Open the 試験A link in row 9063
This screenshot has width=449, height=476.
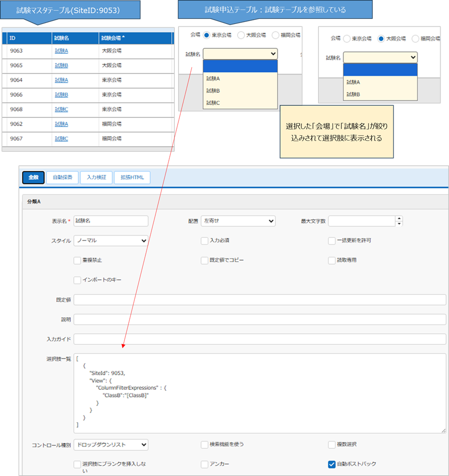[x=61, y=51]
